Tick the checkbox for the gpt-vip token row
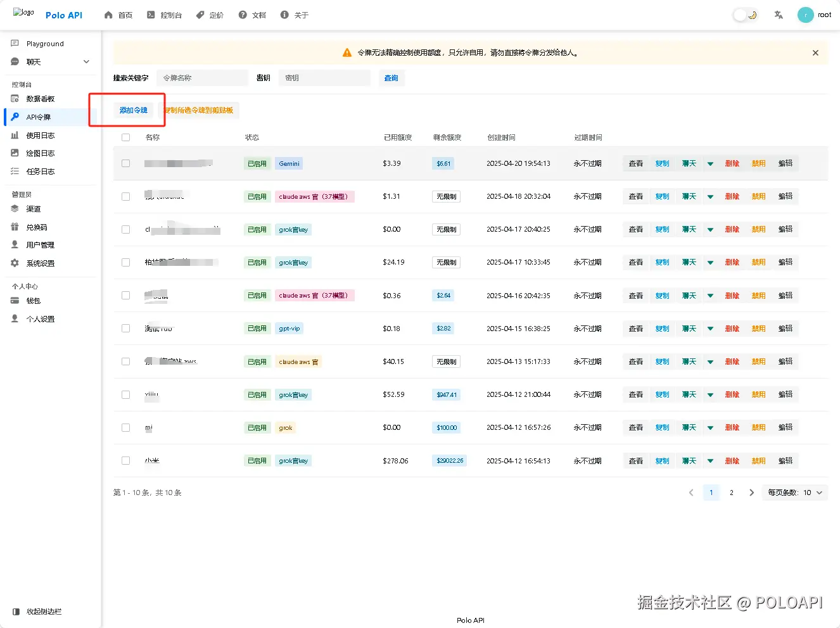Viewport: 840px width, 628px height. tap(125, 329)
